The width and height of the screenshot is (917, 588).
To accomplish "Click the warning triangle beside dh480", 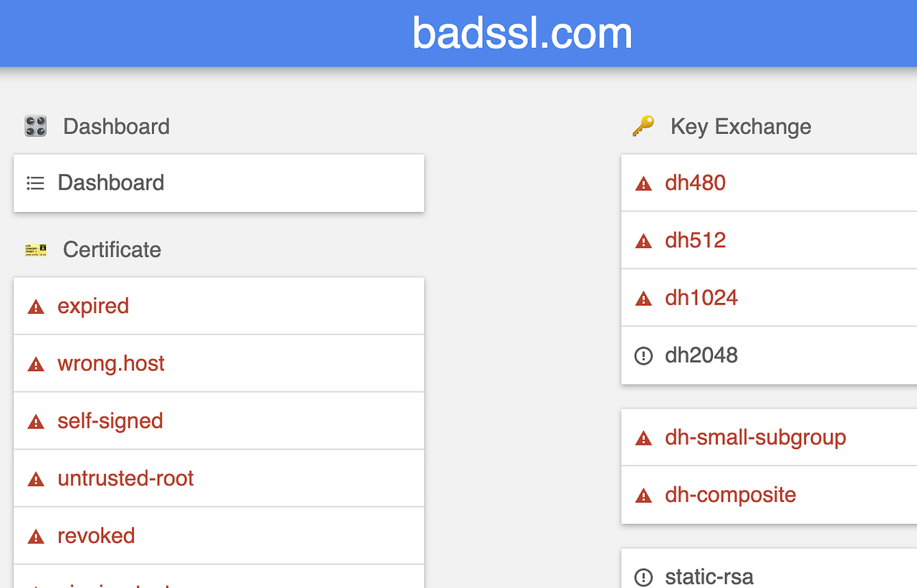I will [643, 183].
